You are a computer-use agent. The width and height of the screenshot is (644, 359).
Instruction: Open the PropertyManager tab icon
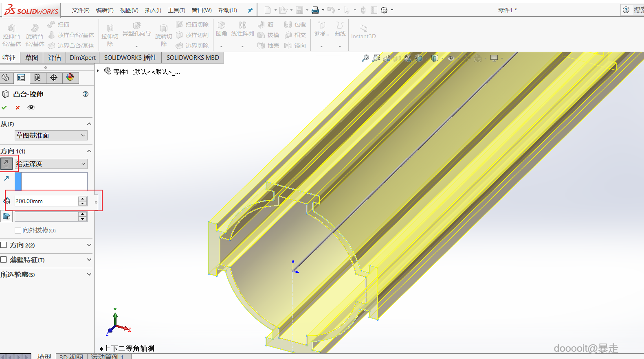point(21,77)
